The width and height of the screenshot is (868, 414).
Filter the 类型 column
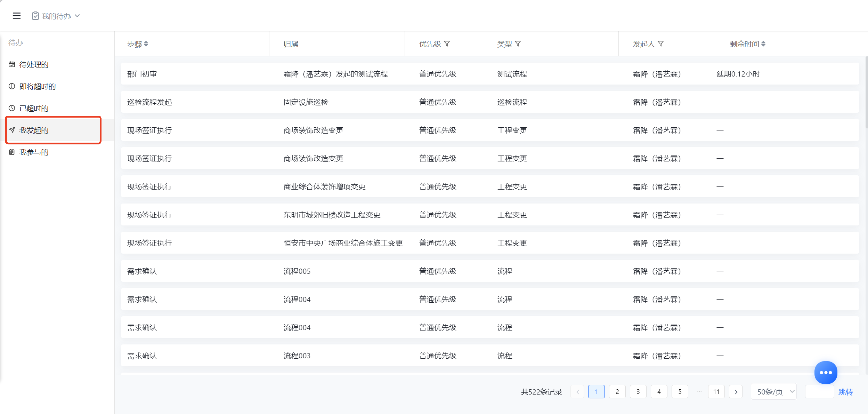[518, 44]
